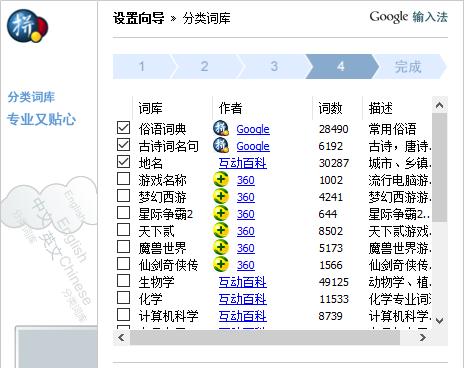
Task: Click the 分类词库 sidebar heading
Action: [x=31, y=97]
